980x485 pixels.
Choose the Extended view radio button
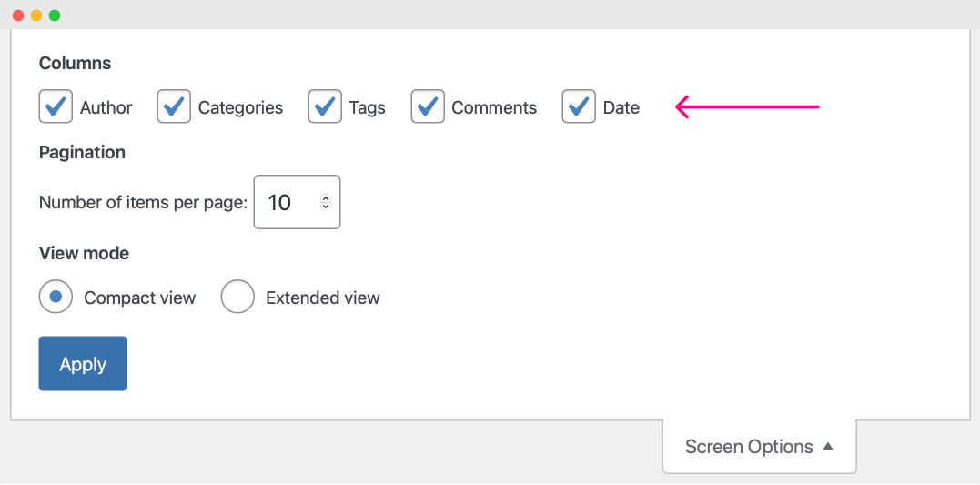tap(237, 297)
